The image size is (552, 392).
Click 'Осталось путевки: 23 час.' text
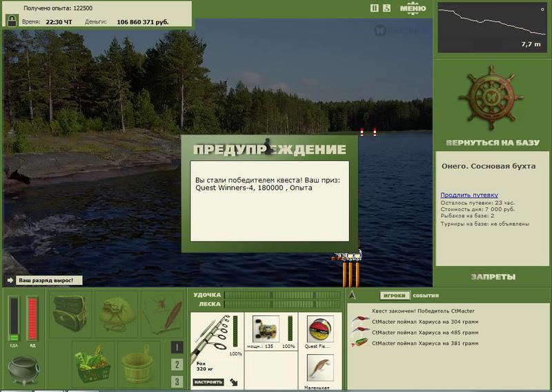click(477, 203)
